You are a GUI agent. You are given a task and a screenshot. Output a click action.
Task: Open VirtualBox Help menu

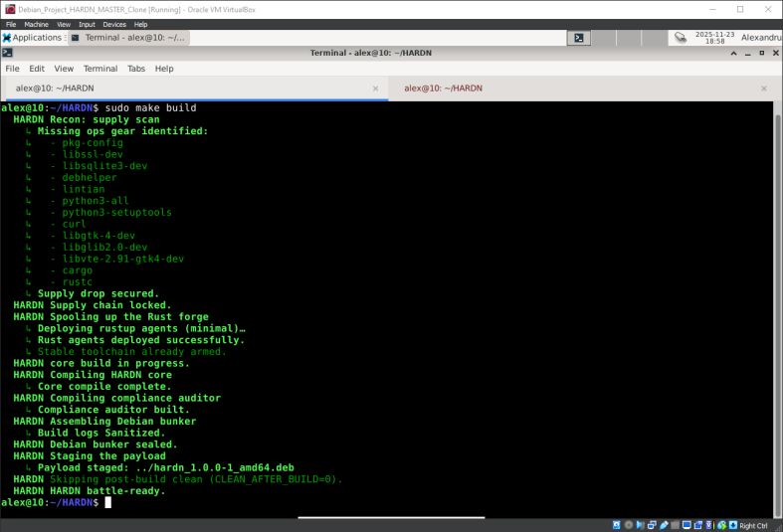tap(141, 24)
